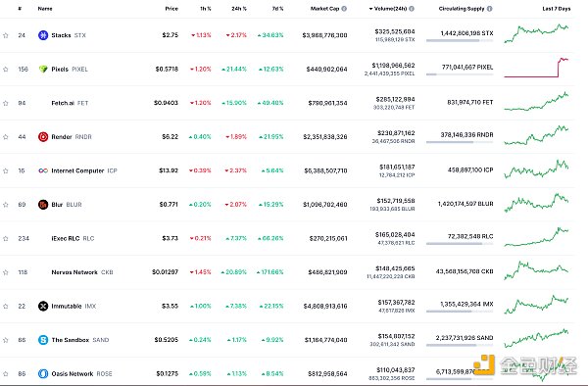
Task: Open the Circulating Supply info icon
Action: (x=489, y=9)
